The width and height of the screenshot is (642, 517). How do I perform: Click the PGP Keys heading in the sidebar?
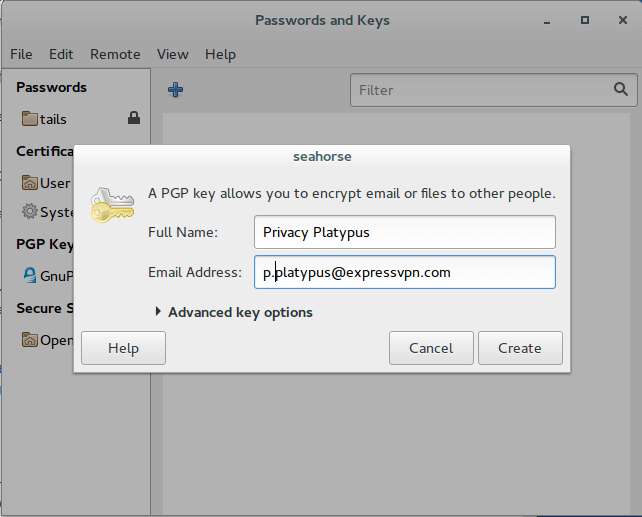45,244
